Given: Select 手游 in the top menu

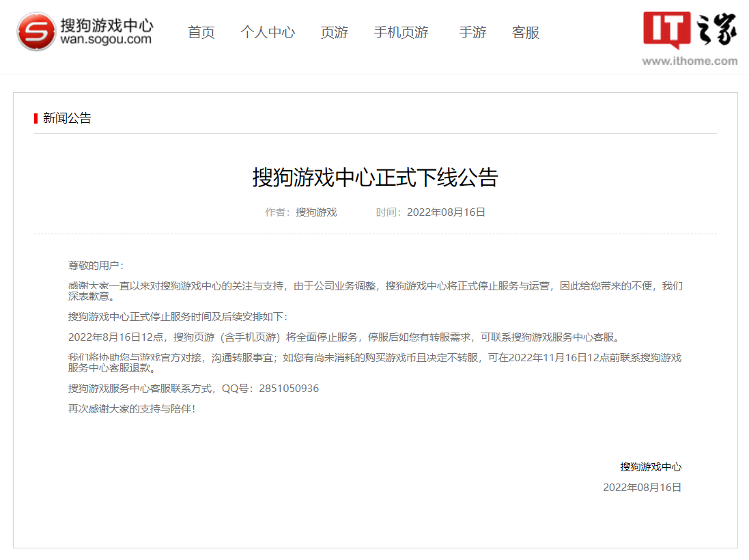Looking at the screenshot, I should tap(472, 33).
